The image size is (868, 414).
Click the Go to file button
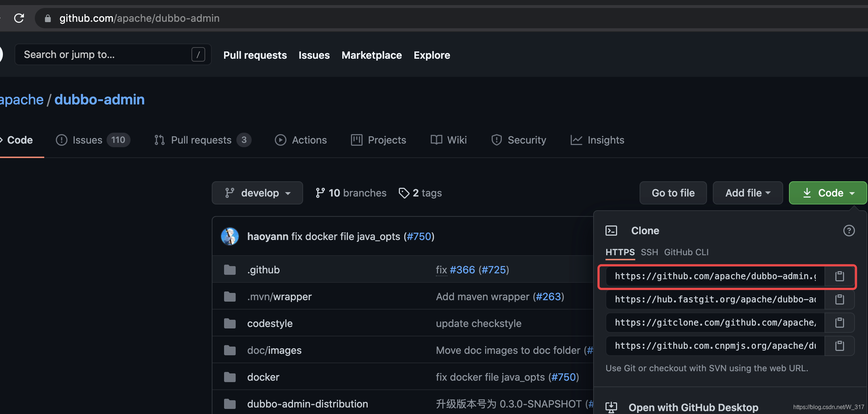click(x=673, y=193)
